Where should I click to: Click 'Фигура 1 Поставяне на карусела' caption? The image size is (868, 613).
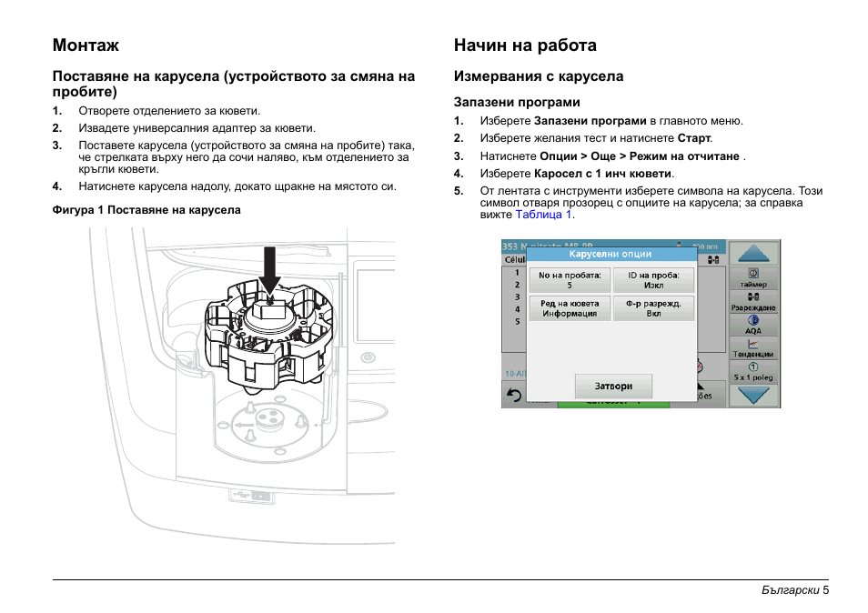(x=146, y=210)
